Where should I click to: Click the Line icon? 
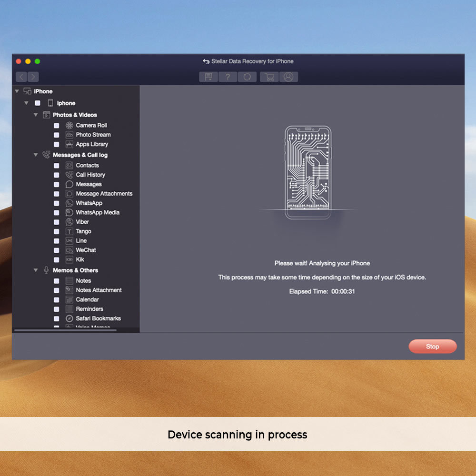69,241
